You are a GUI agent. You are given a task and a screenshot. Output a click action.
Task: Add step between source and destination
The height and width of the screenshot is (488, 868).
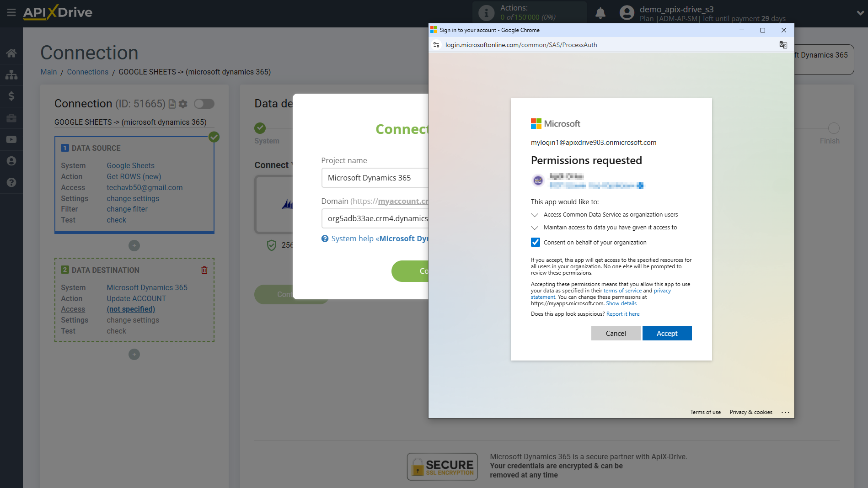tap(134, 246)
